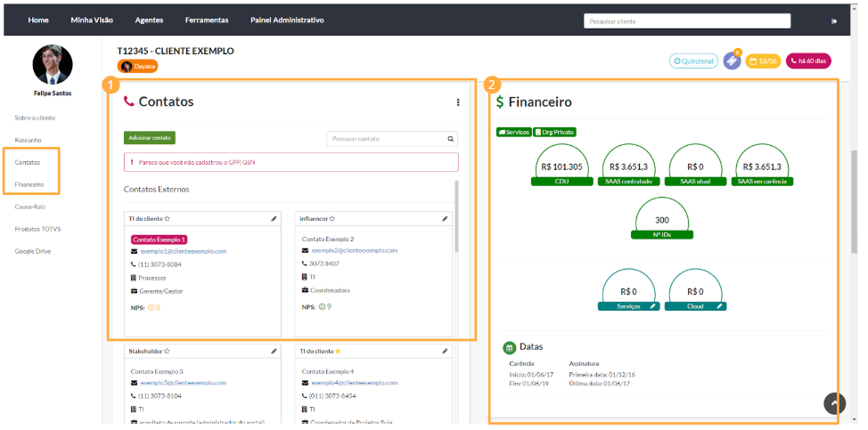Open the Contatos kebab options menu
The width and height of the screenshot is (868, 430).
pos(458,102)
